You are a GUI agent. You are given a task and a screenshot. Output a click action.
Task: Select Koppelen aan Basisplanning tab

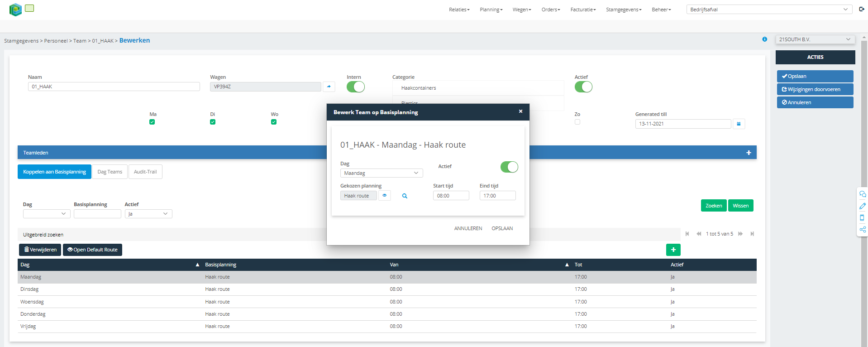click(54, 172)
